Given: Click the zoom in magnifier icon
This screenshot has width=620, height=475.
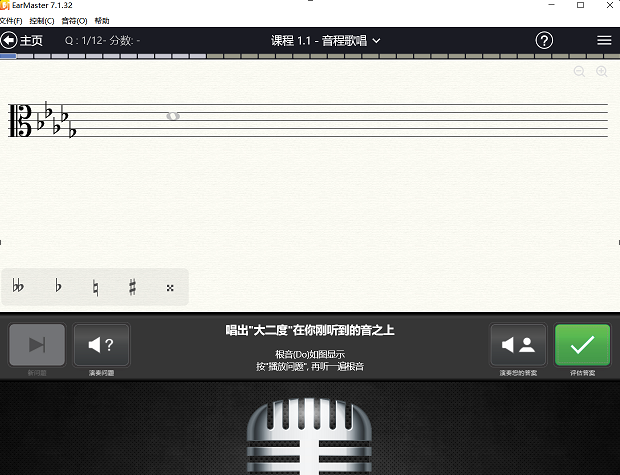Looking at the screenshot, I should pyautogui.click(x=602, y=72).
